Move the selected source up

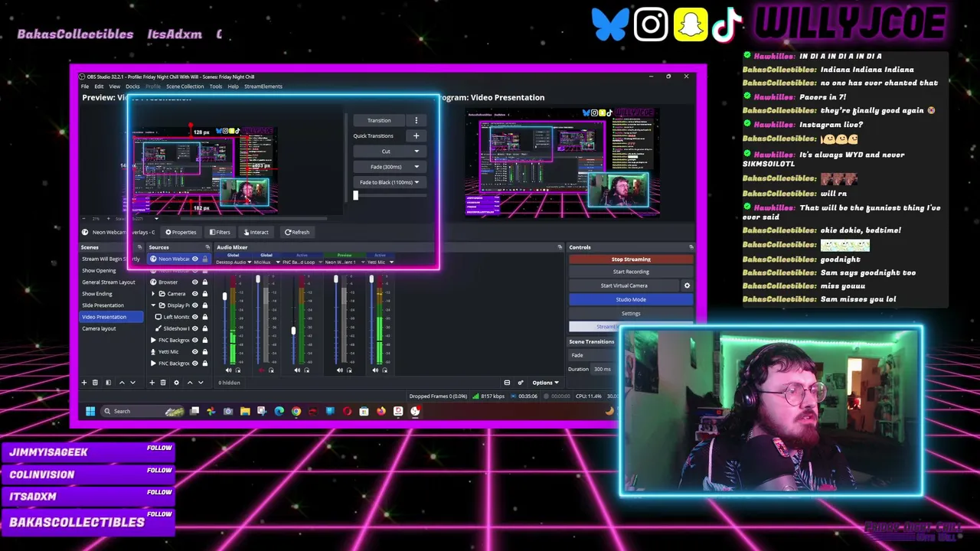(189, 383)
